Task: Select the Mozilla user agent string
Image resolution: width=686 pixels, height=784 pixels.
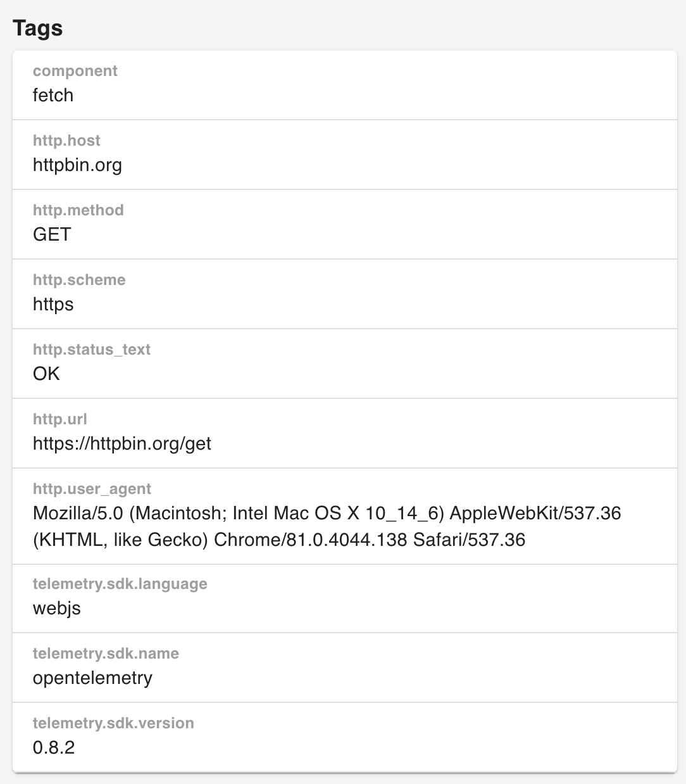Action: pyautogui.click(x=327, y=526)
